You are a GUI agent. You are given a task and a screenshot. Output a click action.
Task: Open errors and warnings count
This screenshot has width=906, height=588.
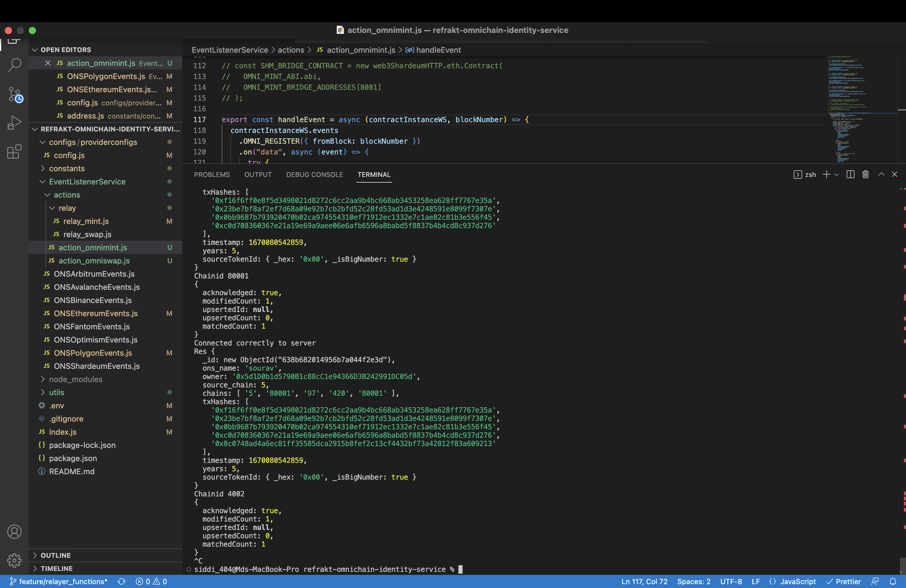151,581
